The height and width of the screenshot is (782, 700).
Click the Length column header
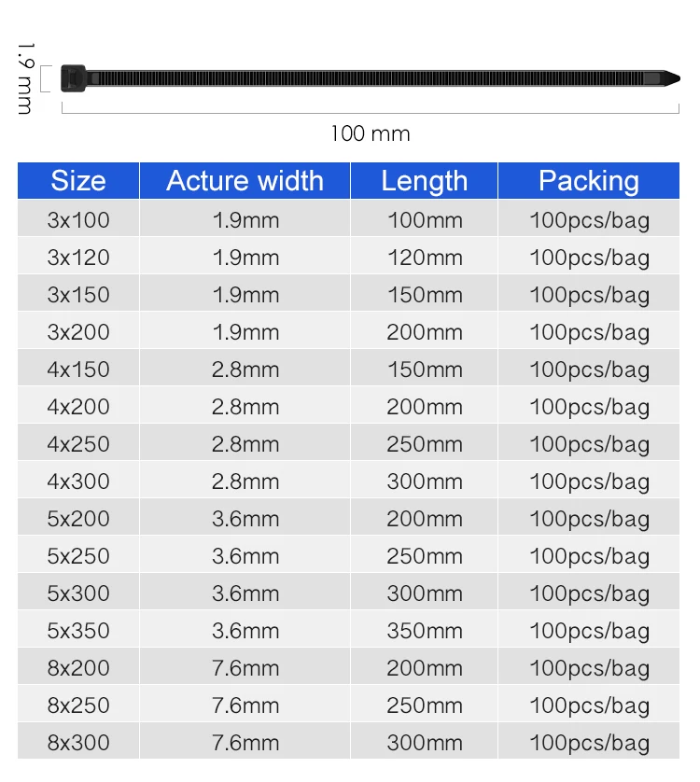click(x=424, y=180)
